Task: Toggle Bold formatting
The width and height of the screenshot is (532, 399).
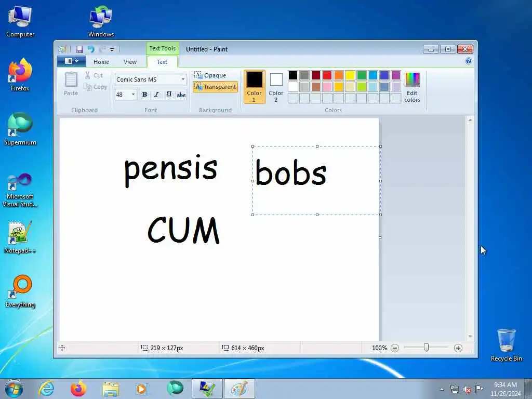Action: 144,95
